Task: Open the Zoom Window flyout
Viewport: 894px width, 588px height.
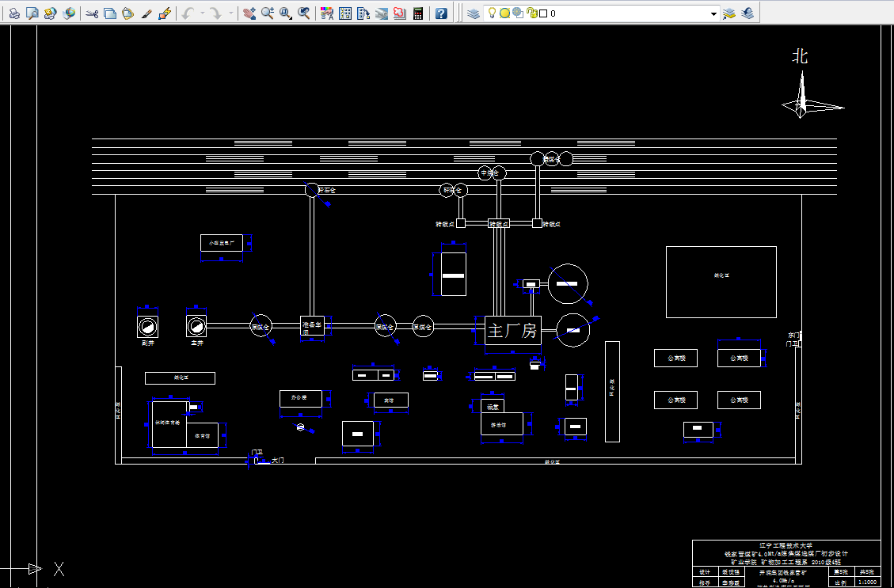Action: tap(286, 13)
